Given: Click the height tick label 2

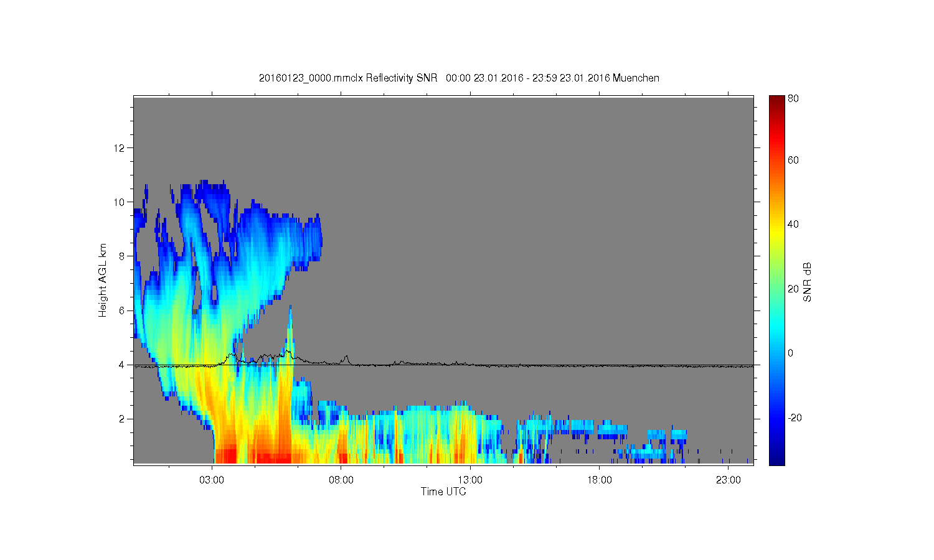Looking at the screenshot, I should tap(123, 419).
